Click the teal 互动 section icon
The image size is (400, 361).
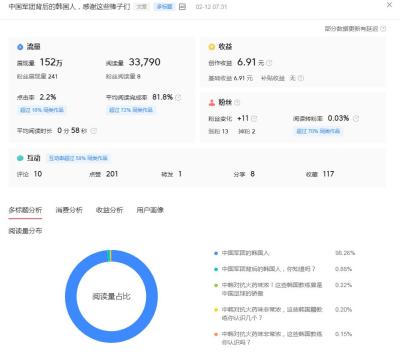point(20,158)
